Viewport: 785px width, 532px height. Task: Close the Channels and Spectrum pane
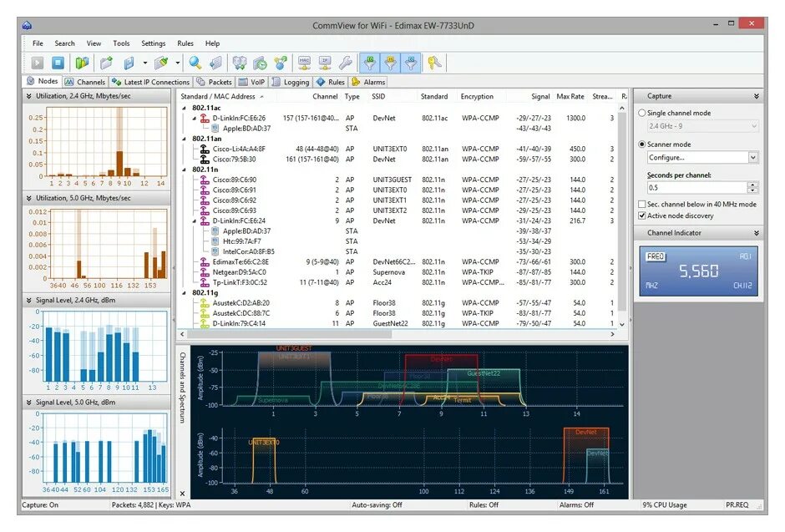182,494
